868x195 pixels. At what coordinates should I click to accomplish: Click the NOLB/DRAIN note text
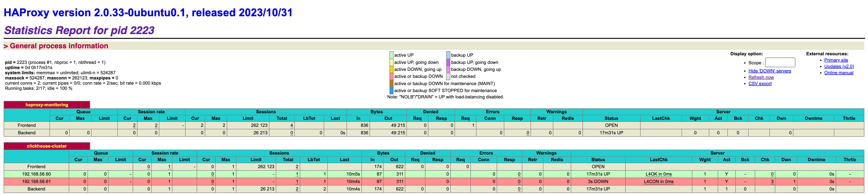(446, 97)
